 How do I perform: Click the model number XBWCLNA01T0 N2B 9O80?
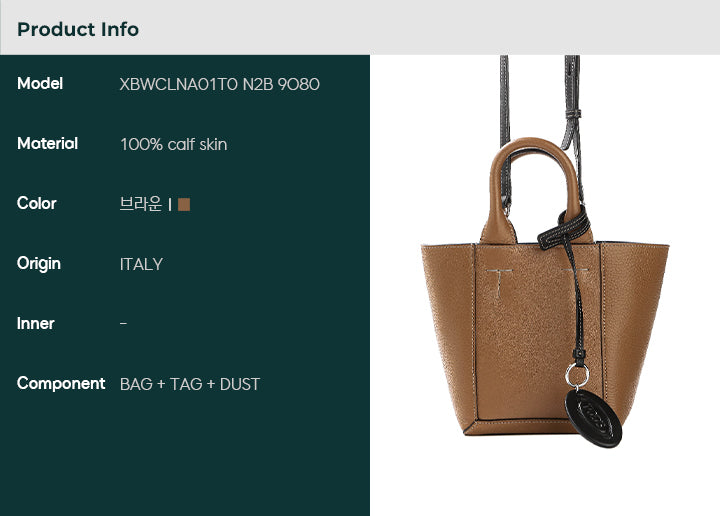tap(219, 84)
